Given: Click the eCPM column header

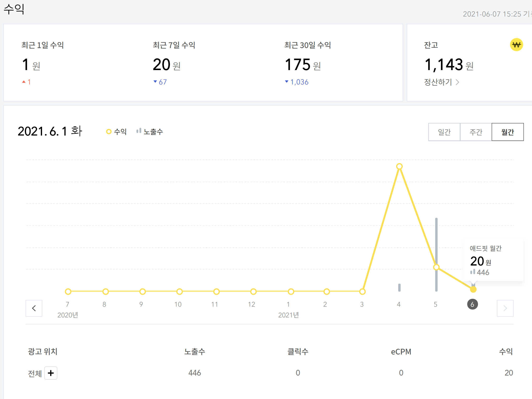Looking at the screenshot, I should click(401, 352).
